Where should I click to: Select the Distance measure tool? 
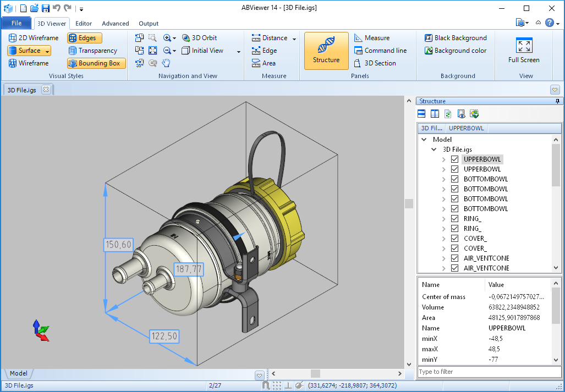(270, 38)
